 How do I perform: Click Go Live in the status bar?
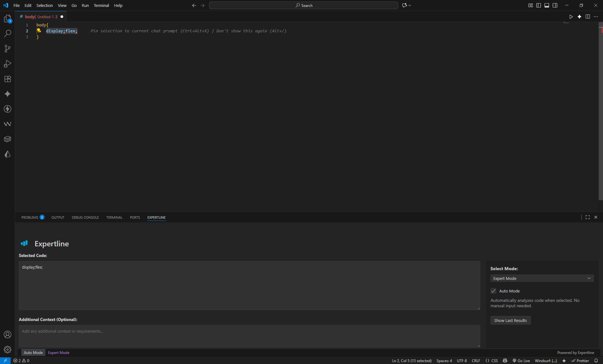coord(521,361)
